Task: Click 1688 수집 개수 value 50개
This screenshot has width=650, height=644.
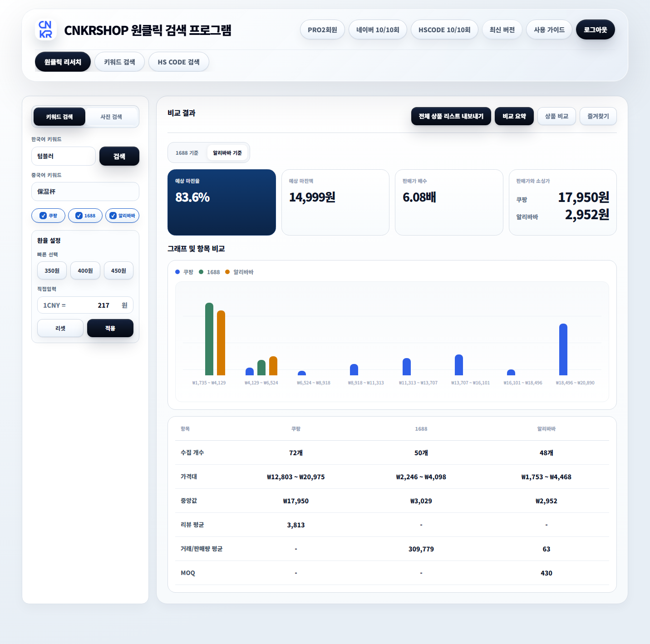Action: click(x=421, y=453)
